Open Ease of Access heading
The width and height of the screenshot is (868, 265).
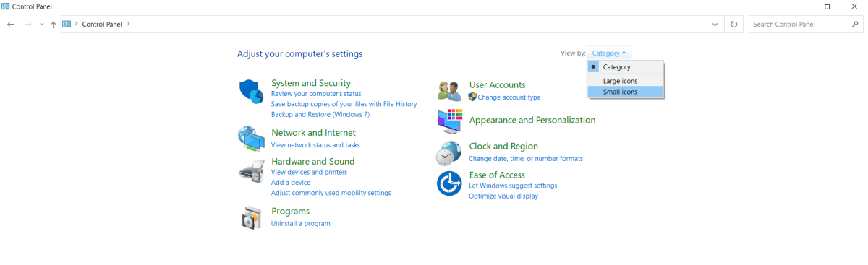point(497,175)
